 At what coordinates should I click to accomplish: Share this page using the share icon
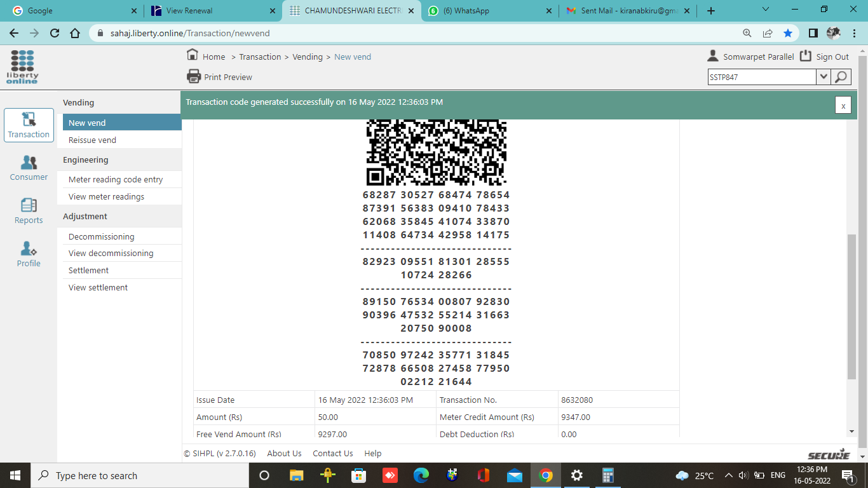click(x=768, y=33)
